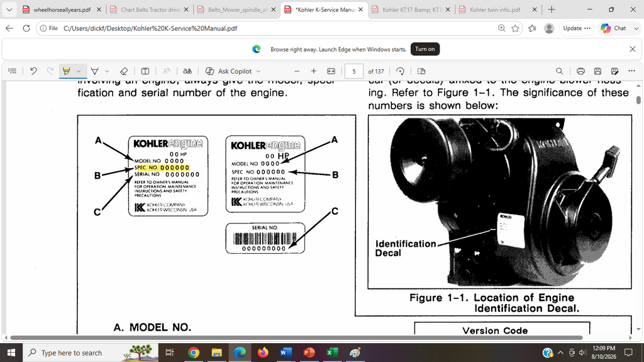Rotate the PDF page
The height and width of the screenshot is (362, 644).
point(400,71)
